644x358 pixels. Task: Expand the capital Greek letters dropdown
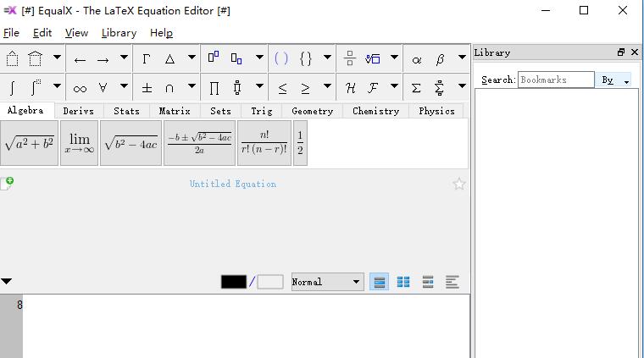point(192,57)
